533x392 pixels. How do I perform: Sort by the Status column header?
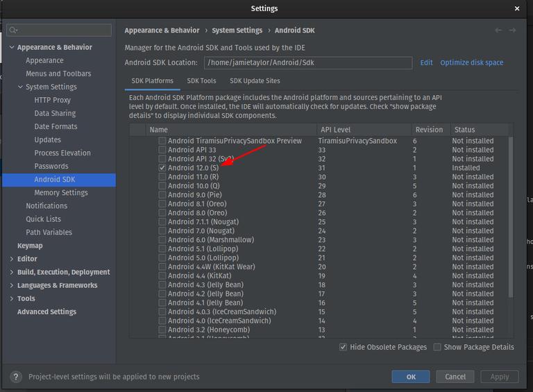480,130
